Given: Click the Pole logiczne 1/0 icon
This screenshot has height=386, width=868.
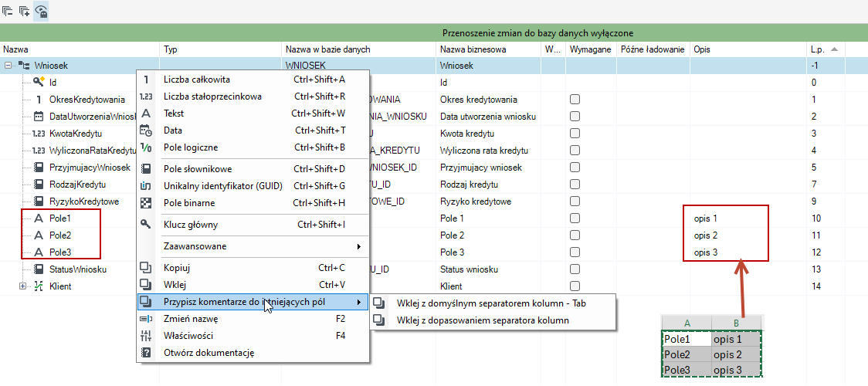Looking at the screenshot, I should (x=146, y=147).
